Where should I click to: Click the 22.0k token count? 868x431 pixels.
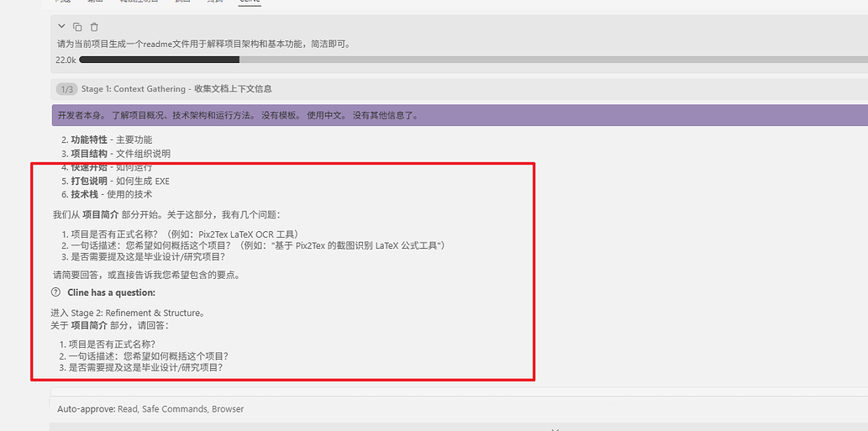point(66,60)
